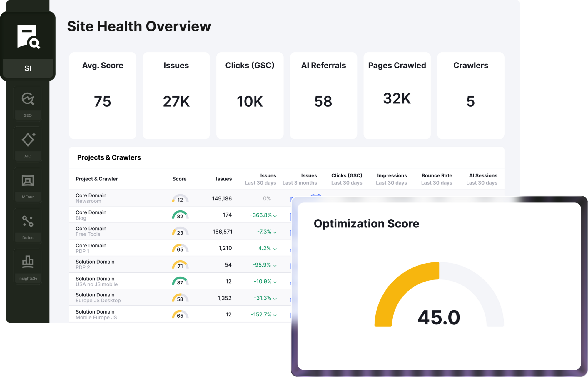Open the Insights24 sidebar icon
This screenshot has width=588, height=377.
pos(28,262)
